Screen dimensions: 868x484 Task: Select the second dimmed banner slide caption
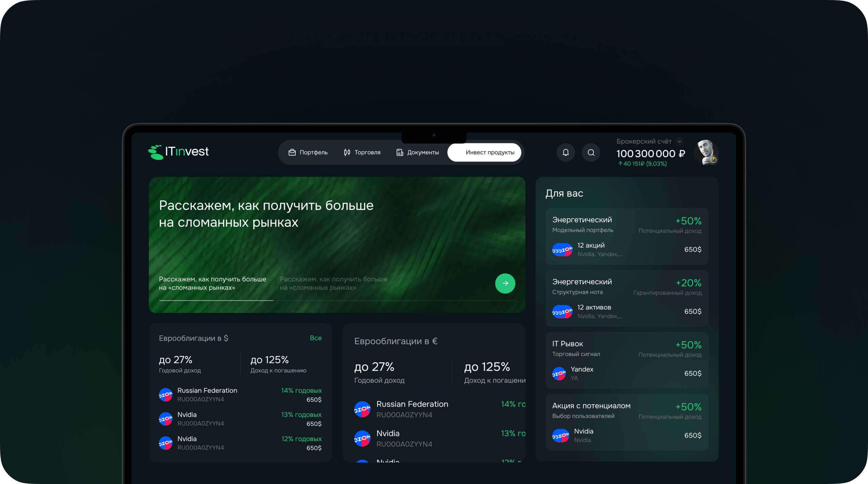click(x=334, y=283)
